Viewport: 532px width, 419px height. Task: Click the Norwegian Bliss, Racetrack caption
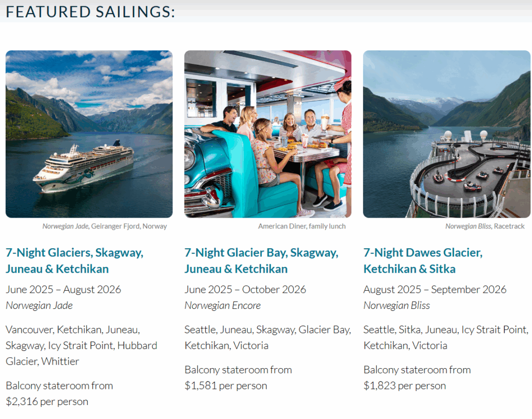485,226
